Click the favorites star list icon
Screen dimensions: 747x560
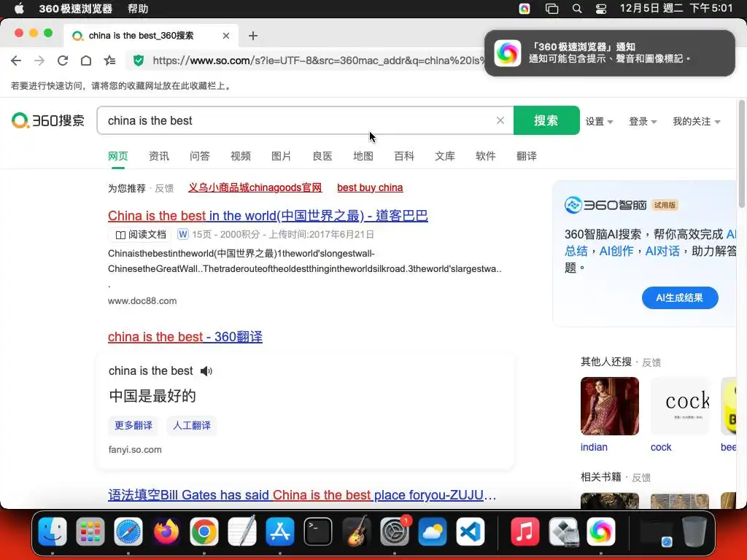click(109, 61)
